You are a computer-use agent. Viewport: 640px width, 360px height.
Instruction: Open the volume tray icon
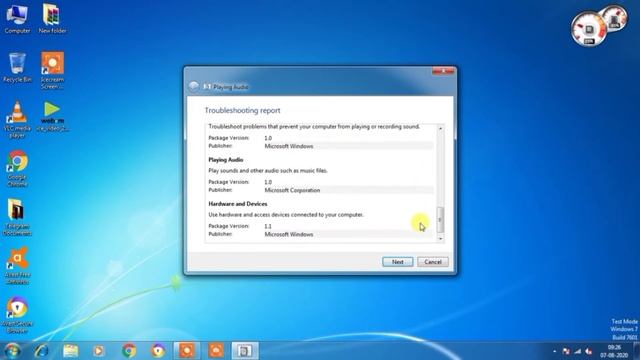(x=589, y=351)
